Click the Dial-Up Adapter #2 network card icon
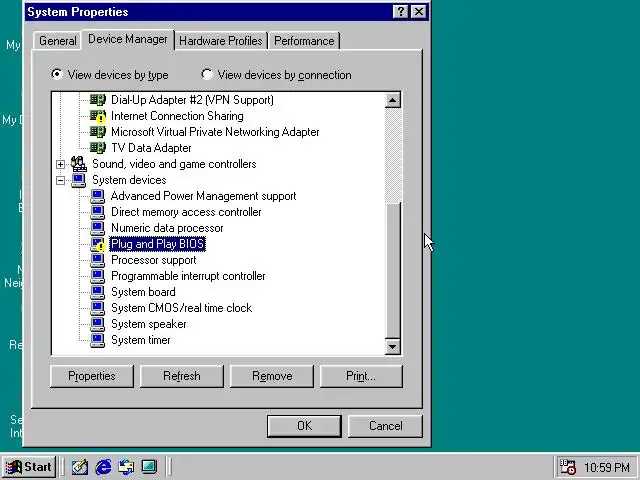Image resolution: width=640 pixels, height=480 pixels. [98, 100]
